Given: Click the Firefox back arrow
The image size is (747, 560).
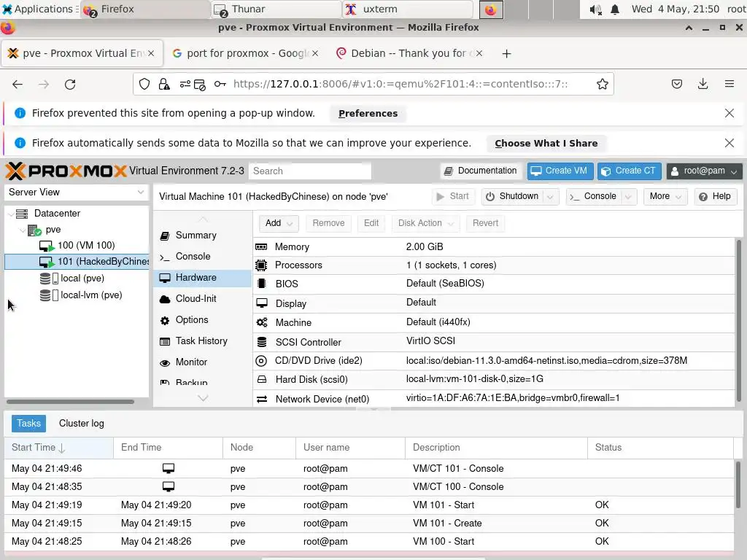Looking at the screenshot, I should pos(18,85).
